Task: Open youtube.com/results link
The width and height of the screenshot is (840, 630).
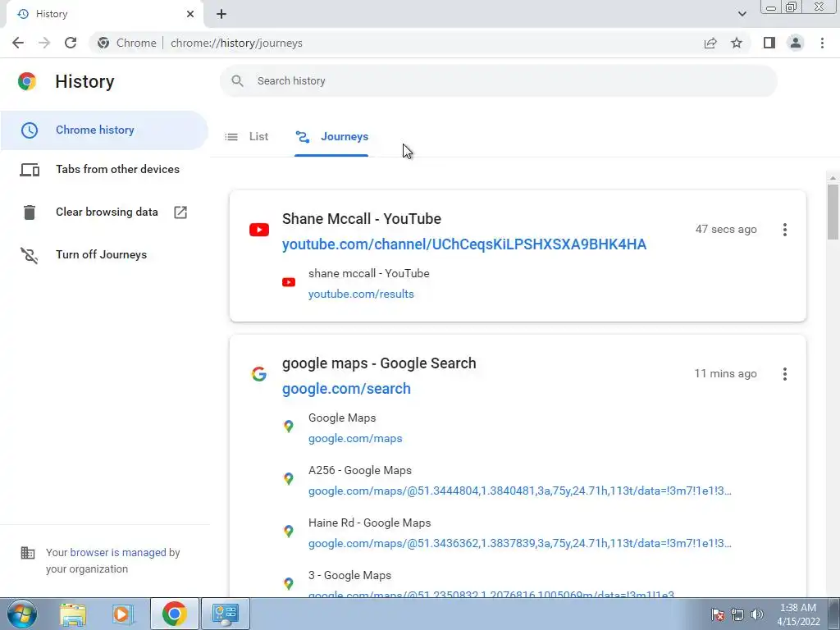Action: click(361, 294)
